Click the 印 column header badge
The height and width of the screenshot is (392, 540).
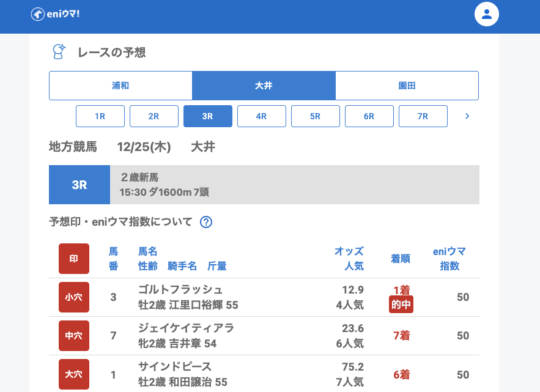[x=74, y=259]
